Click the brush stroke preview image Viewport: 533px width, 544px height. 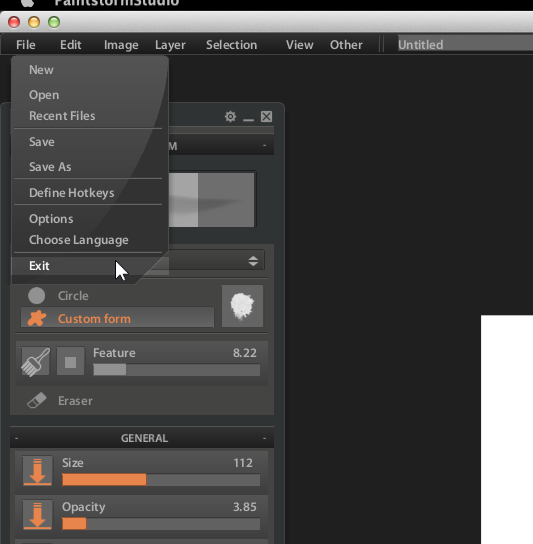tap(211, 200)
